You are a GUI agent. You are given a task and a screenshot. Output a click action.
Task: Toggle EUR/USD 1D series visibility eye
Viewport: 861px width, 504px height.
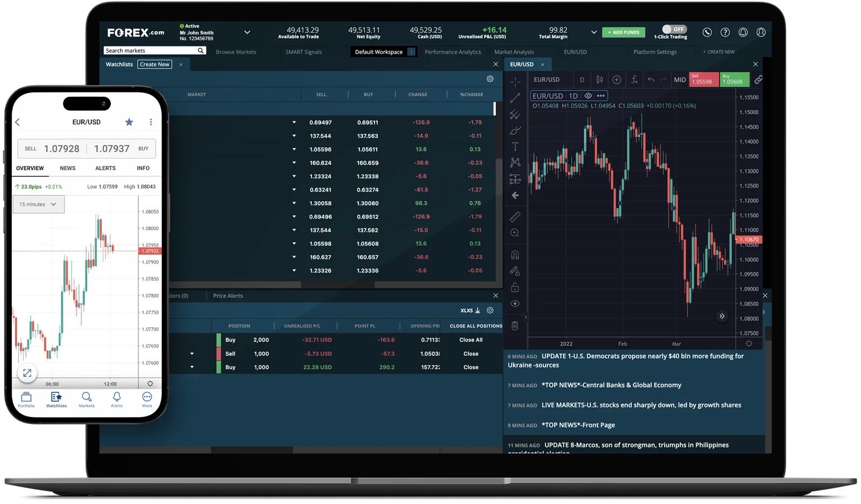588,96
